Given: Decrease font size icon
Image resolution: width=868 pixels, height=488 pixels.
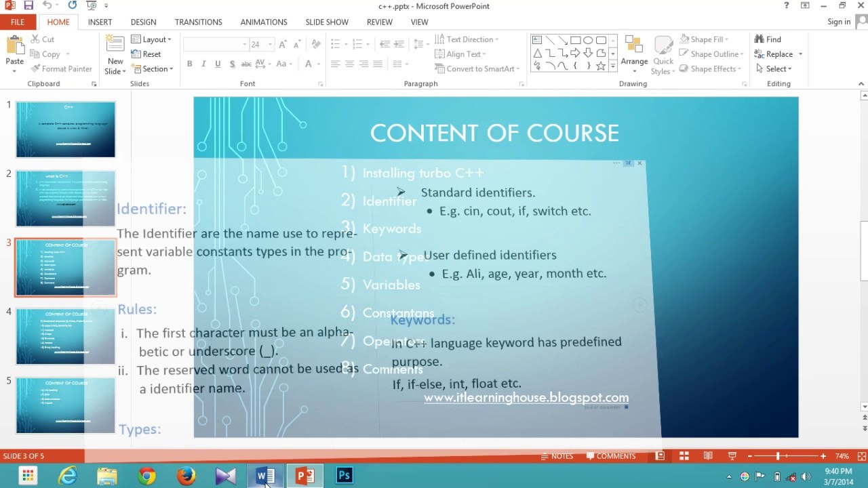Looking at the screenshot, I should click(296, 44).
